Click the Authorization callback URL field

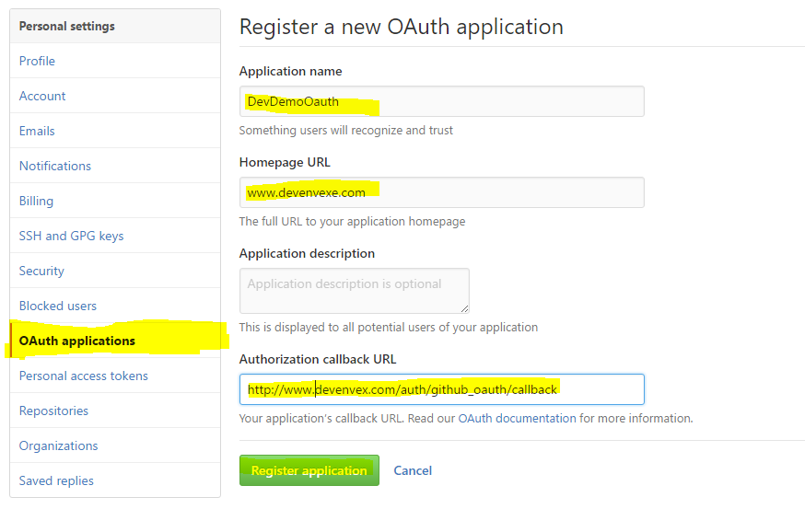click(x=441, y=389)
